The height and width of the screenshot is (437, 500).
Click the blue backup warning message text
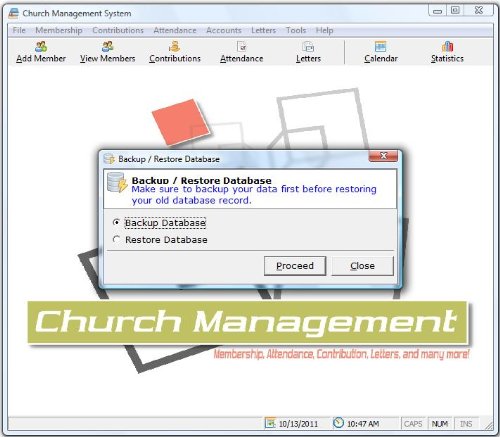click(x=254, y=195)
